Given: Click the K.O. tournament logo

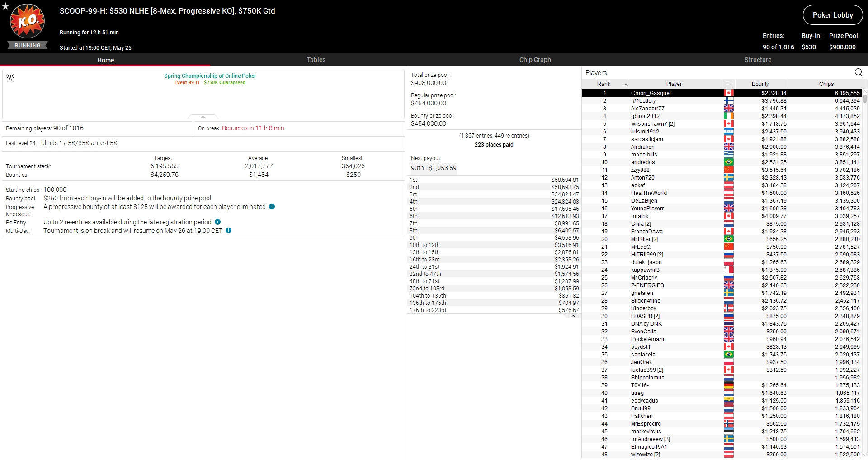Looking at the screenshot, I should [x=28, y=21].
